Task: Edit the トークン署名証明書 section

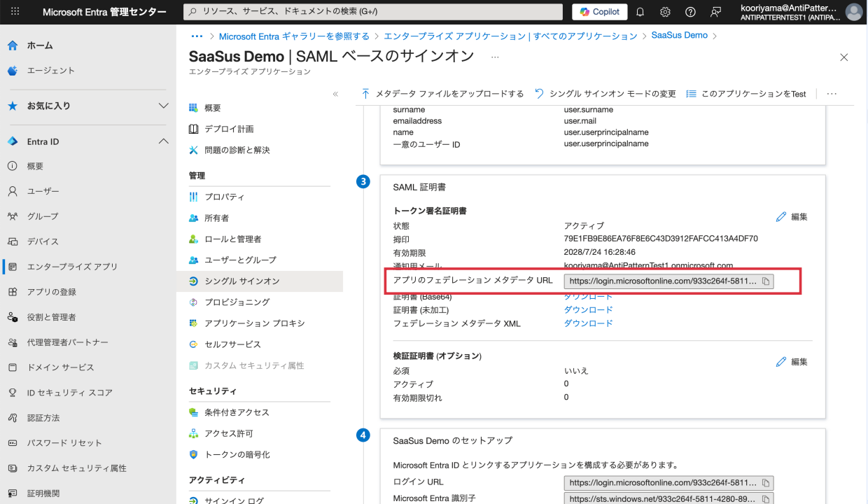Action: click(x=792, y=217)
